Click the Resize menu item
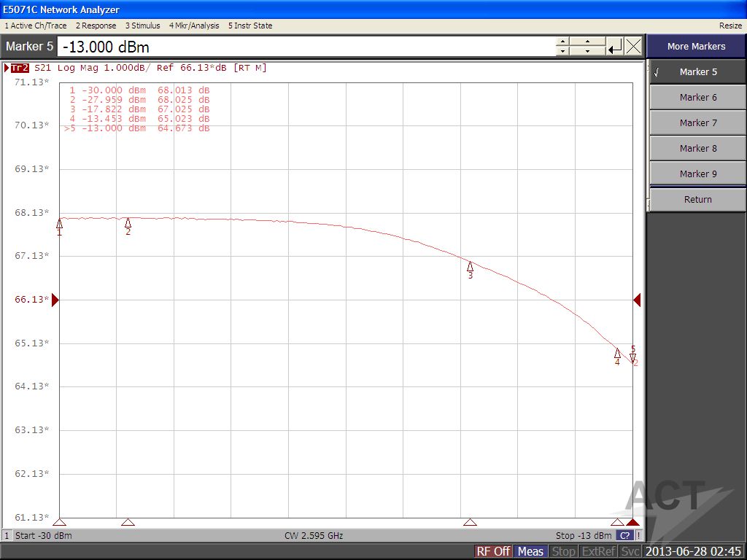This screenshot has height=560, width=747. 730,26
